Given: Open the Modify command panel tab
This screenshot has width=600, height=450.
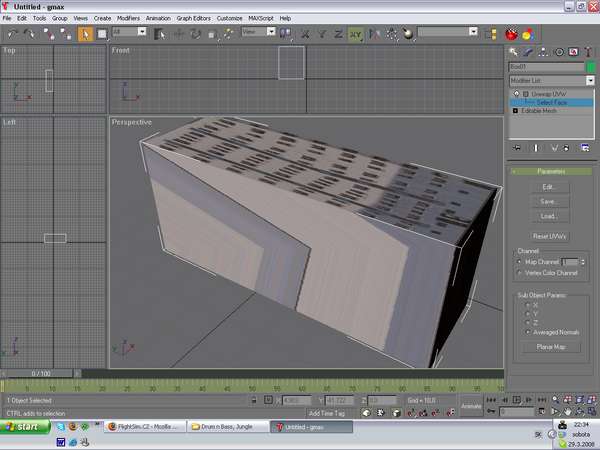Looking at the screenshot, I should click(x=529, y=51).
